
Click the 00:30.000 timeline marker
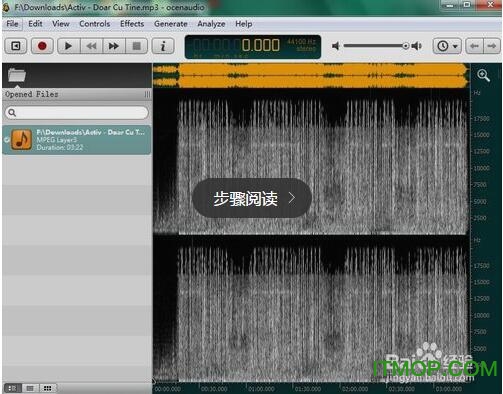coord(214,389)
